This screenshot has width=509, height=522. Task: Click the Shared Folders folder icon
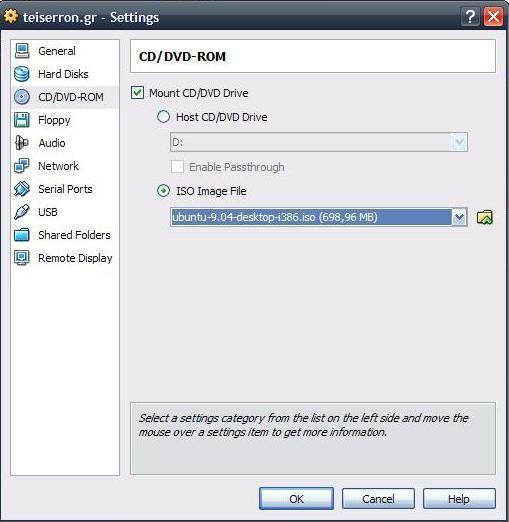click(x=22, y=235)
